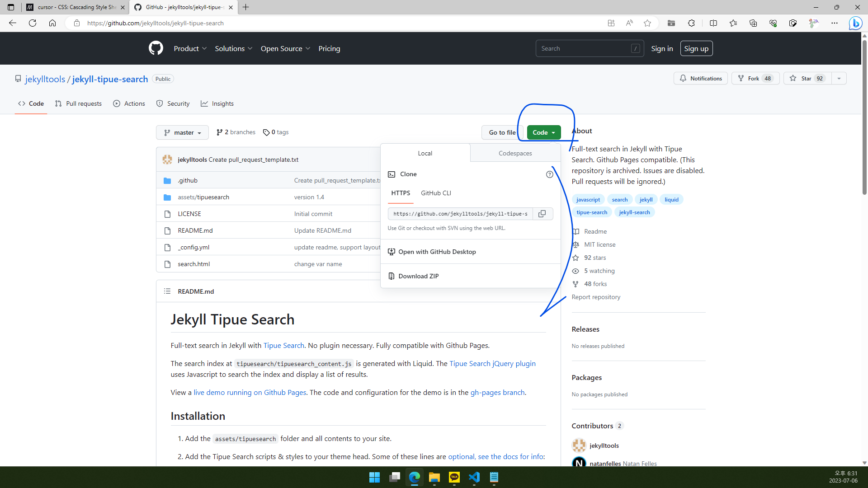Screen dimensions: 868x488
Task: Add page to favorites star
Action: coord(647,23)
